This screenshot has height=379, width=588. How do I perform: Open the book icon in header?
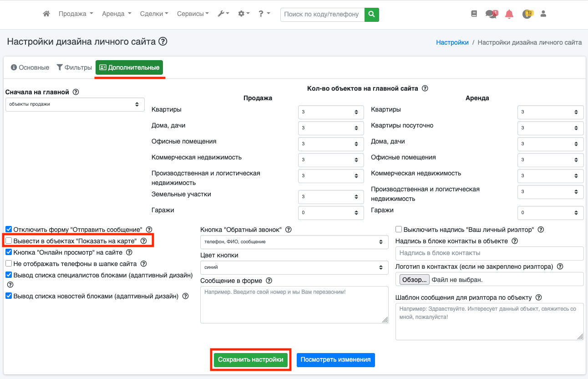[x=474, y=14]
